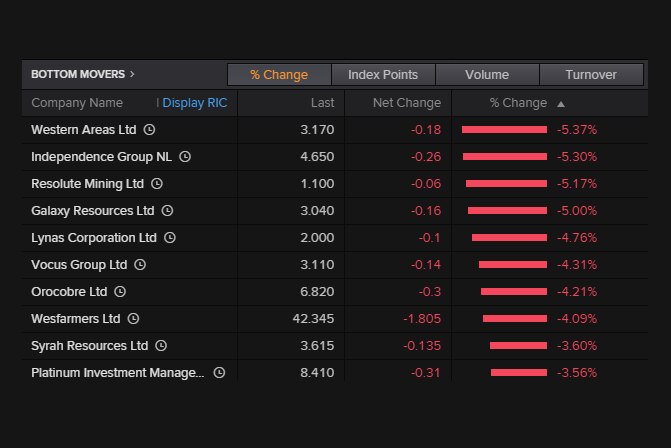The width and height of the screenshot is (671, 448).
Task: Click the -5.00% change value
Action: point(577,211)
